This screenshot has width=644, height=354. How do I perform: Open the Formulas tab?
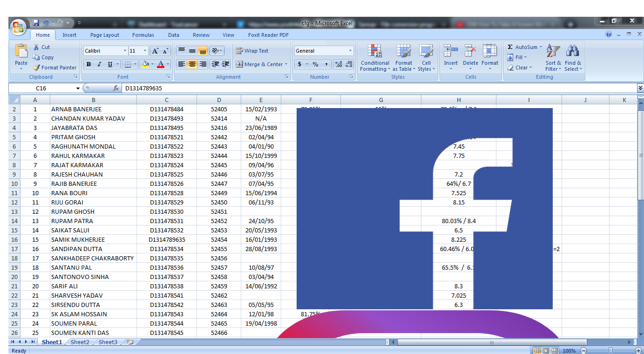tap(143, 35)
